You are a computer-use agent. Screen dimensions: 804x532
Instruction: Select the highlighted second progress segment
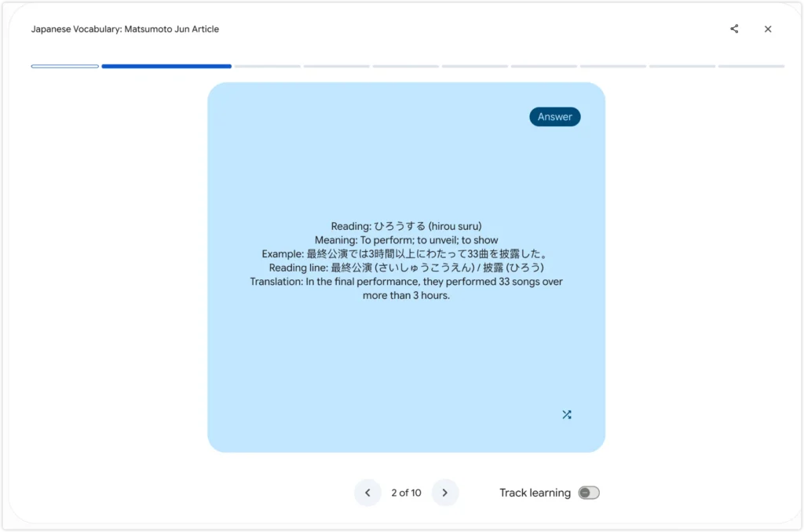pos(166,66)
